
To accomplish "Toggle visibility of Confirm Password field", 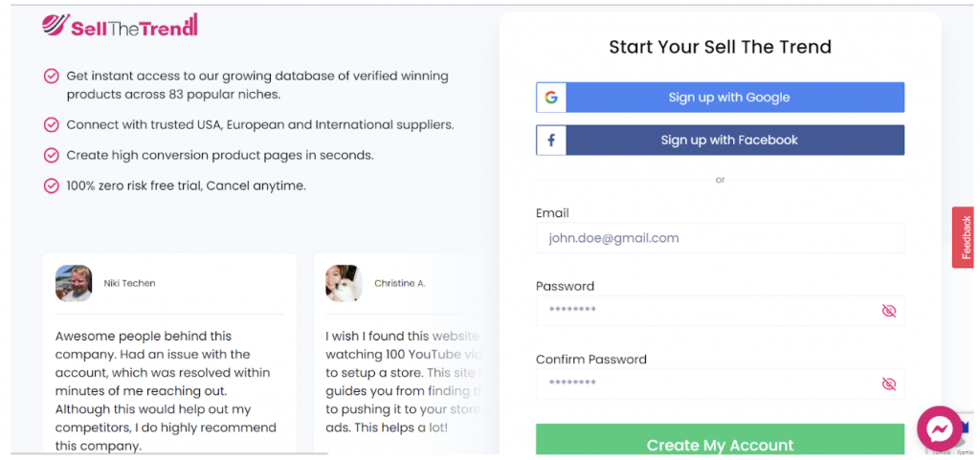I will 888,383.
